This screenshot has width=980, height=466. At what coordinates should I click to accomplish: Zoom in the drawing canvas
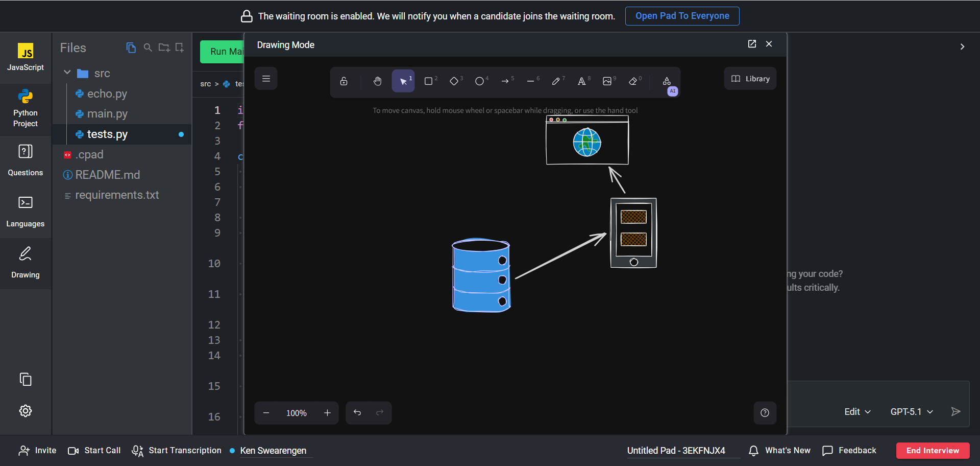tap(327, 413)
